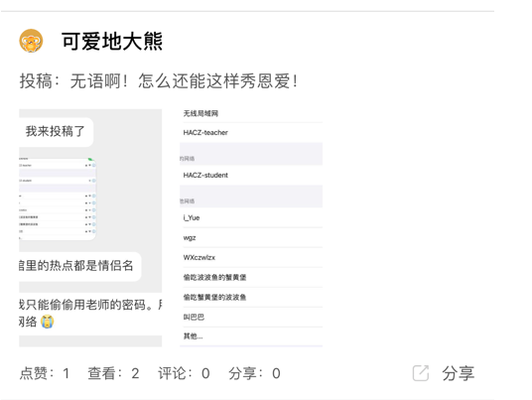Click the 分享 button label
532x400 pixels.
[458, 373]
